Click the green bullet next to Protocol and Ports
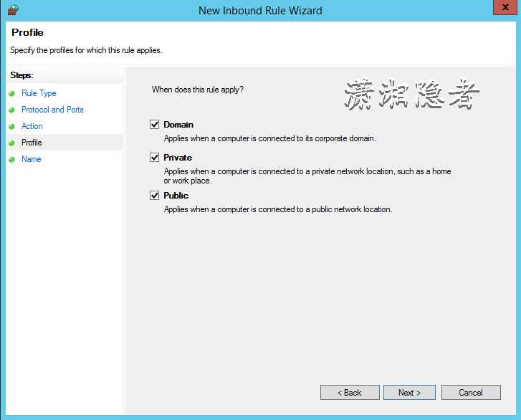 click(x=11, y=110)
